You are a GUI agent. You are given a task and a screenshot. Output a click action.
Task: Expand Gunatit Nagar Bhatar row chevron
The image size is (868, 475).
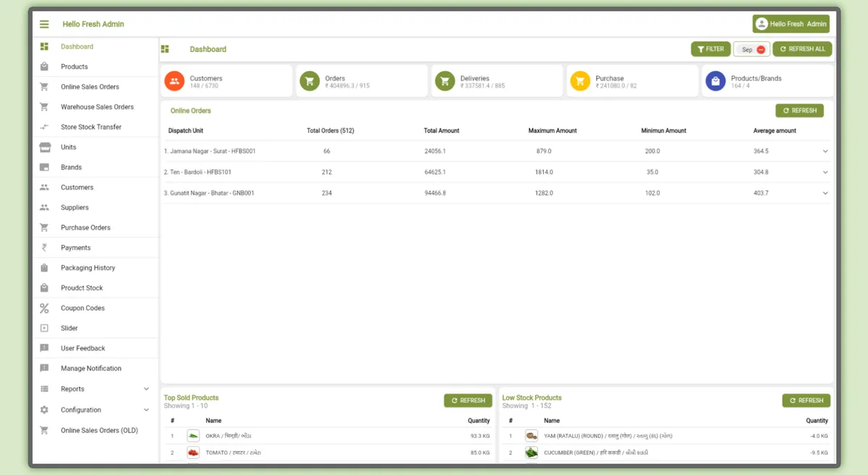tap(825, 193)
